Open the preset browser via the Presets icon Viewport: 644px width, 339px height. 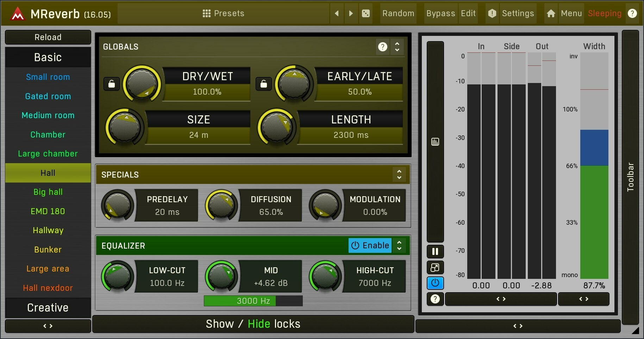206,13
